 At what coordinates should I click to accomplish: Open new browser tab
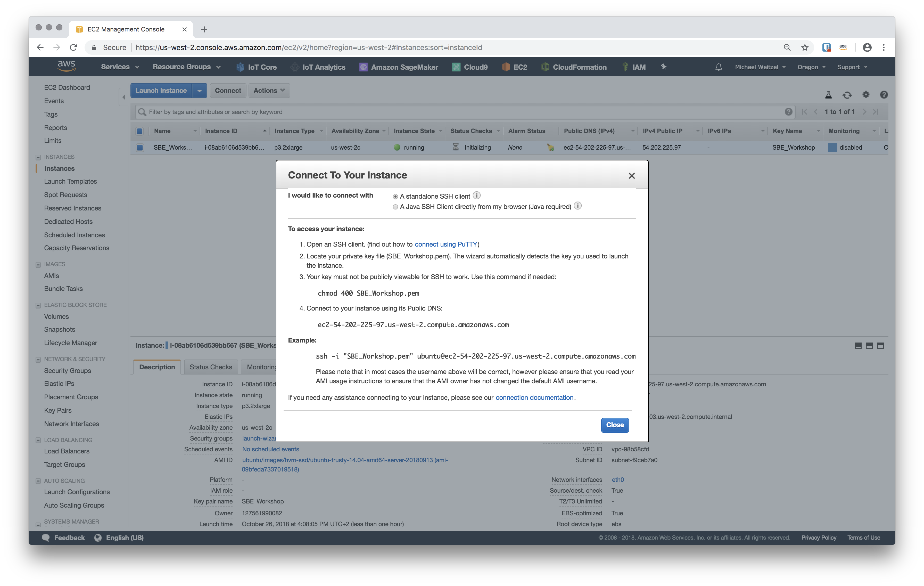pyautogui.click(x=204, y=30)
